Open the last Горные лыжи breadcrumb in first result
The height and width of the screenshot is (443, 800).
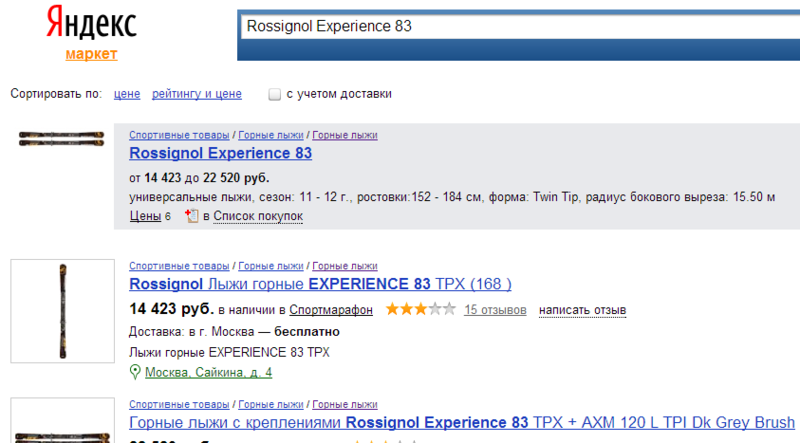(x=345, y=135)
